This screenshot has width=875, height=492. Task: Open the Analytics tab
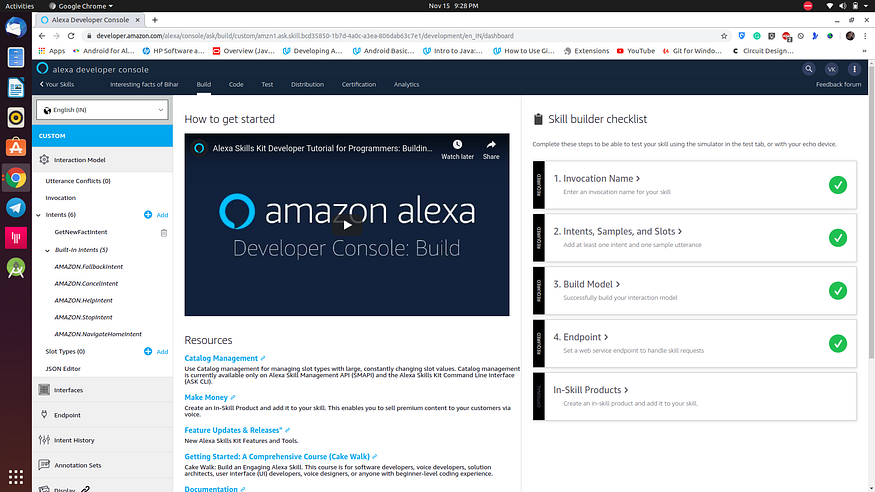pos(406,84)
